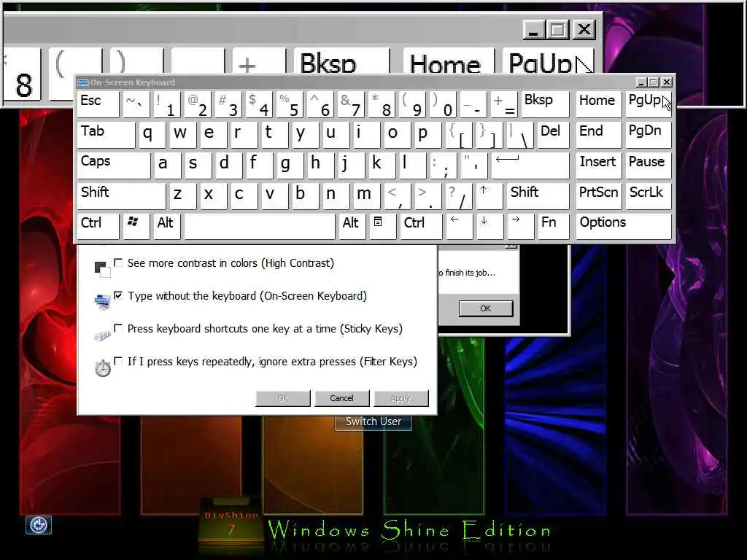Click the Pause key
Viewport: 747px width, 560px height.
[x=649, y=166]
